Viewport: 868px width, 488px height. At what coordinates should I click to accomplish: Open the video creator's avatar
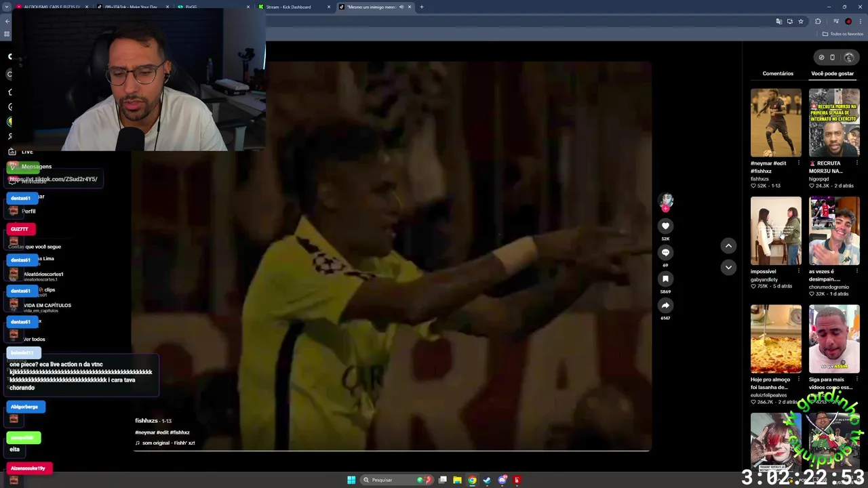(x=666, y=201)
